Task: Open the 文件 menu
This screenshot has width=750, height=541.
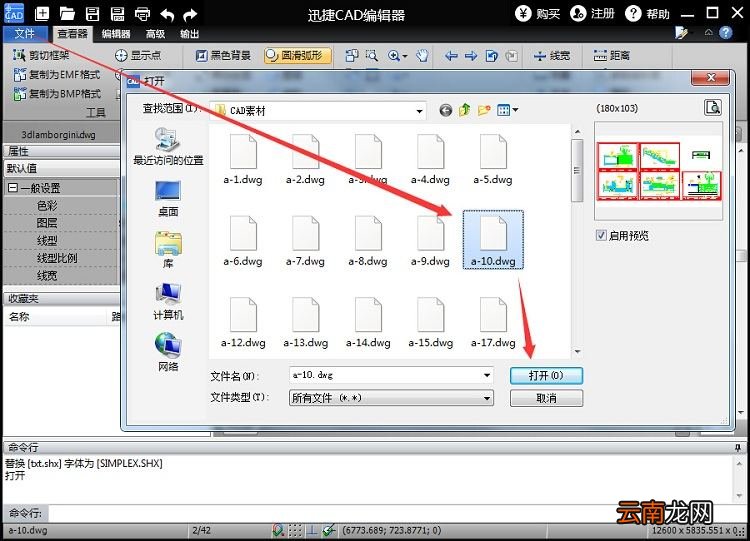Action: 25,33
